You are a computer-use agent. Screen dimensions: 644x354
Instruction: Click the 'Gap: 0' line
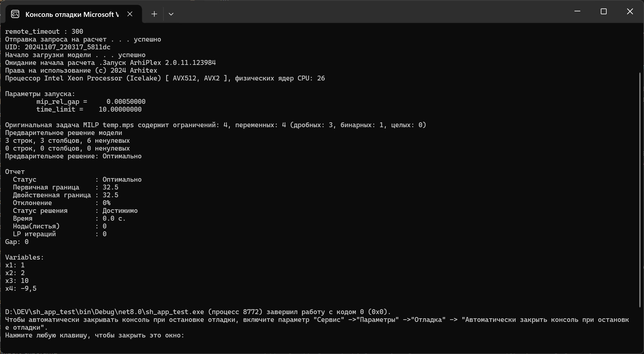(17, 242)
